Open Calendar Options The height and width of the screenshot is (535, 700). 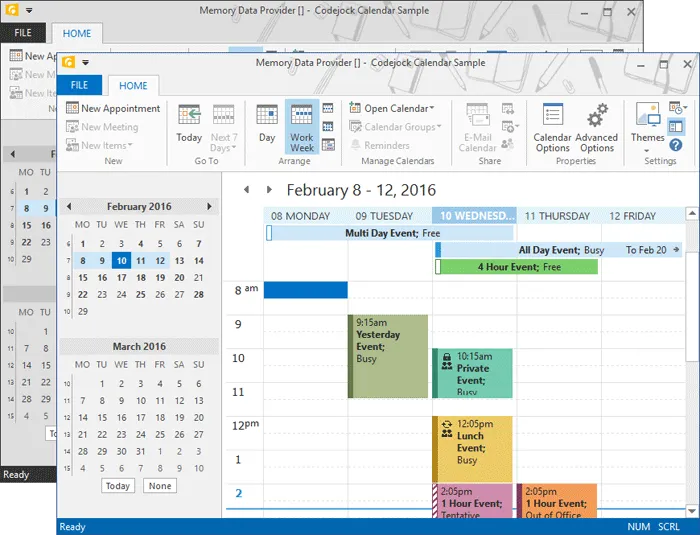pos(553,128)
